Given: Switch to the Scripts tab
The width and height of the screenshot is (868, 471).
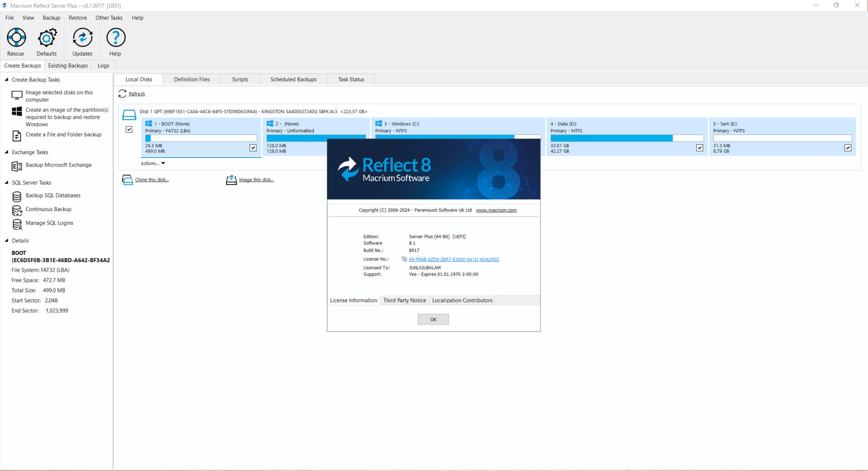Looking at the screenshot, I should (240, 79).
